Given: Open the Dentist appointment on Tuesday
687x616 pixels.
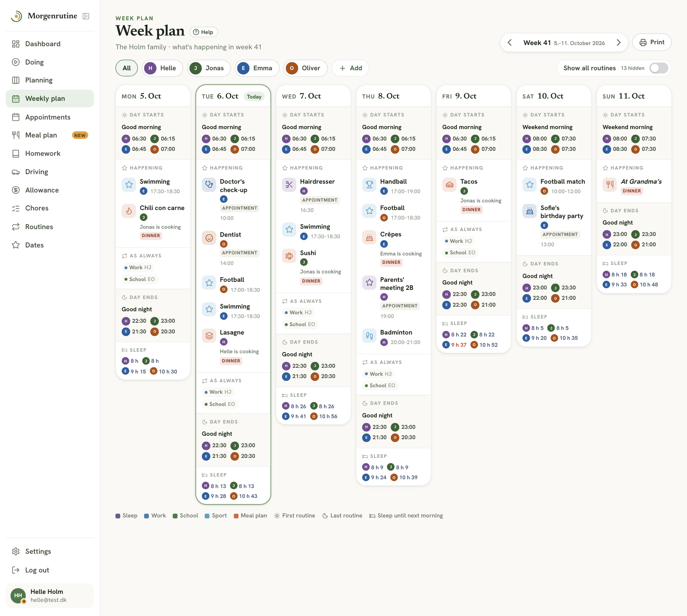Looking at the screenshot, I should click(233, 249).
